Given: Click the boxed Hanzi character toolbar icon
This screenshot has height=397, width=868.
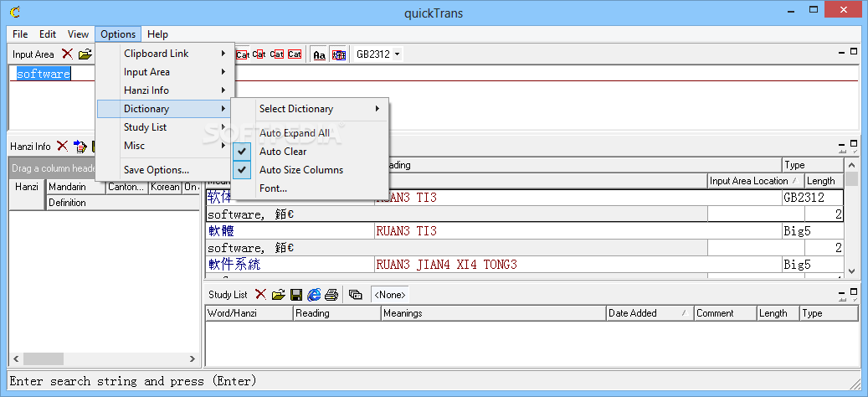Looking at the screenshot, I should click(339, 54).
